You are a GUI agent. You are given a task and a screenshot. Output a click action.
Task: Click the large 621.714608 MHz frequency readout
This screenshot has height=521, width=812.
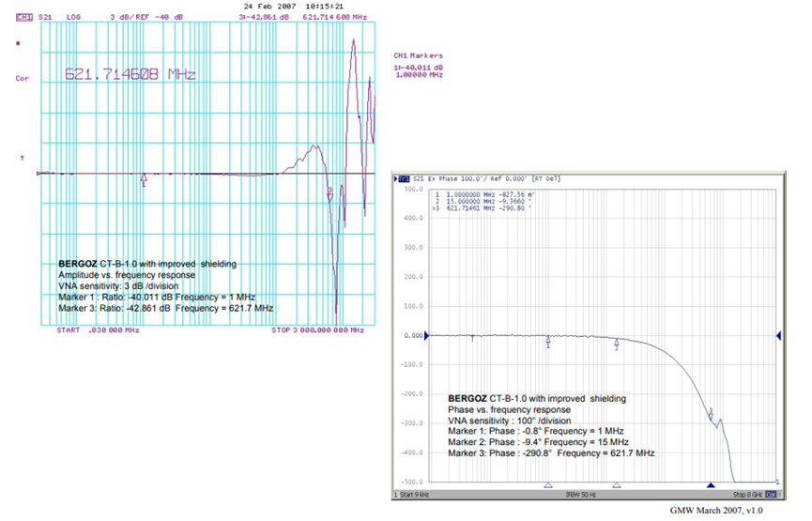coord(130,73)
